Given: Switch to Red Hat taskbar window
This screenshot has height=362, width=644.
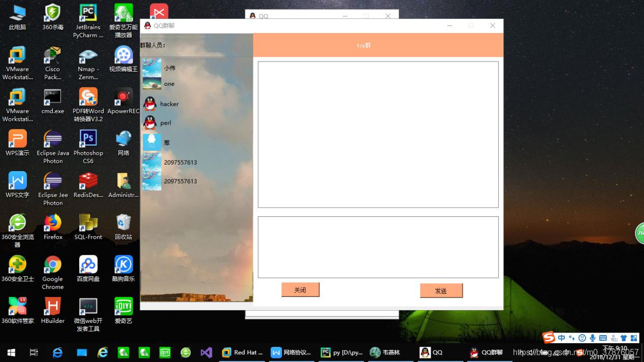Looking at the screenshot, I should pyautogui.click(x=242, y=352).
